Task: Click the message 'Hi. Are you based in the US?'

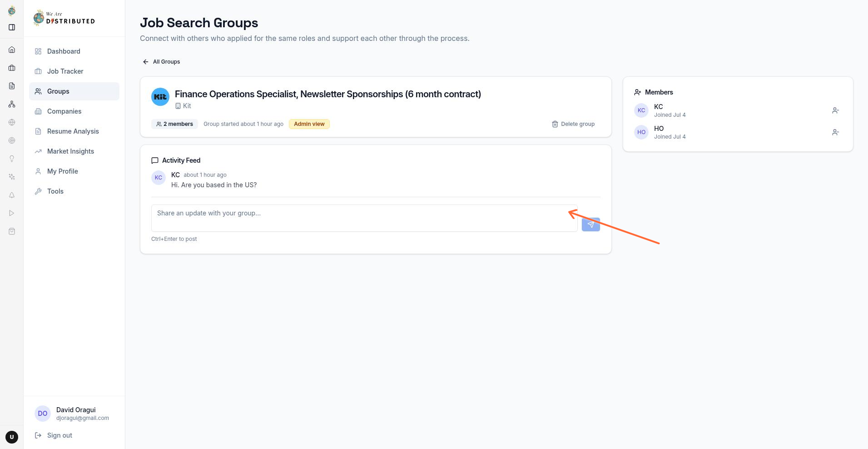Action: 214,185
